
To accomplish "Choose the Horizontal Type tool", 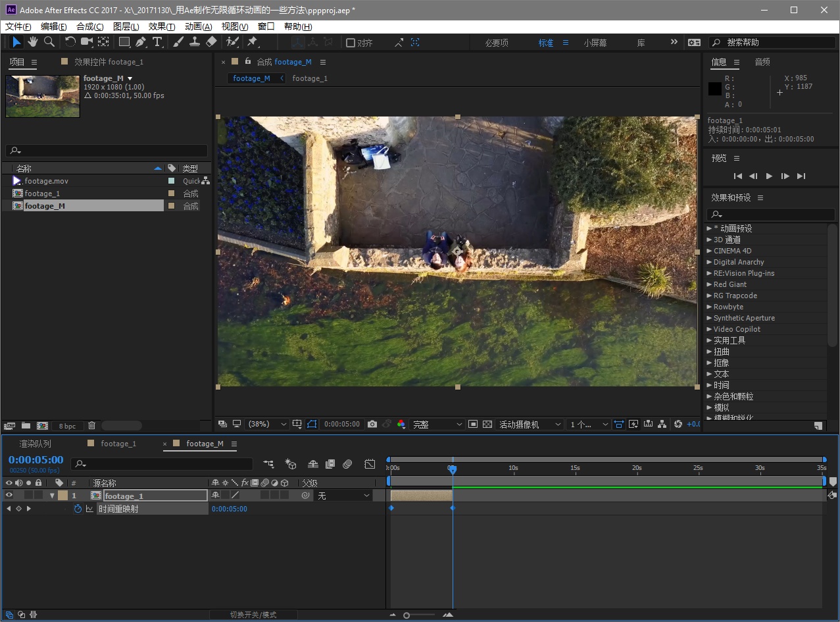I will tap(157, 42).
